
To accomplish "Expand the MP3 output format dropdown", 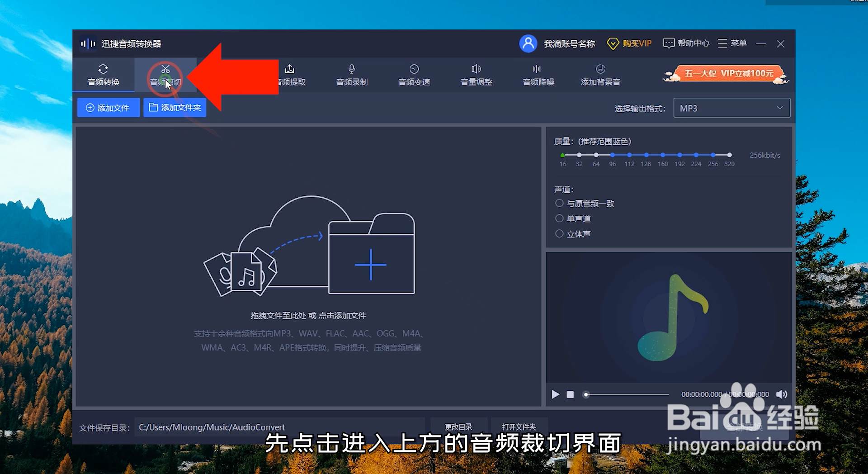I will (731, 108).
